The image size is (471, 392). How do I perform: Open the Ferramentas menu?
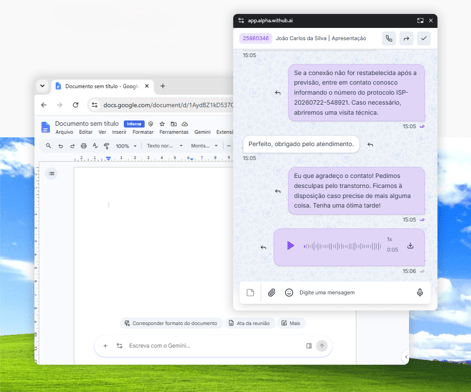coord(174,132)
